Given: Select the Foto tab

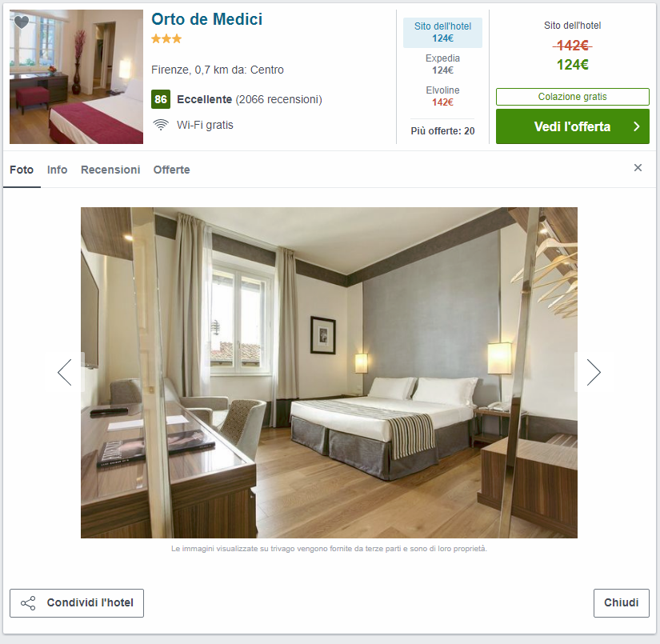Looking at the screenshot, I should click(22, 170).
